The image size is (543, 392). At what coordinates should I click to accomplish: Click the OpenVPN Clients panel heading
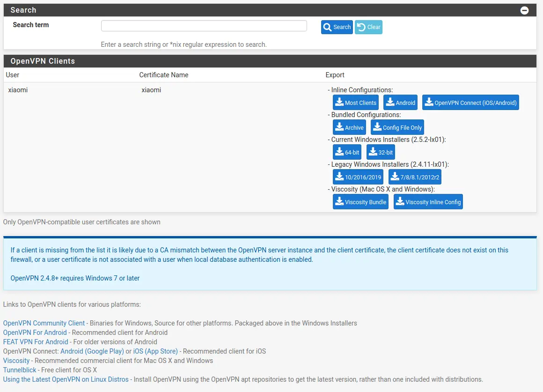[x=43, y=61]
